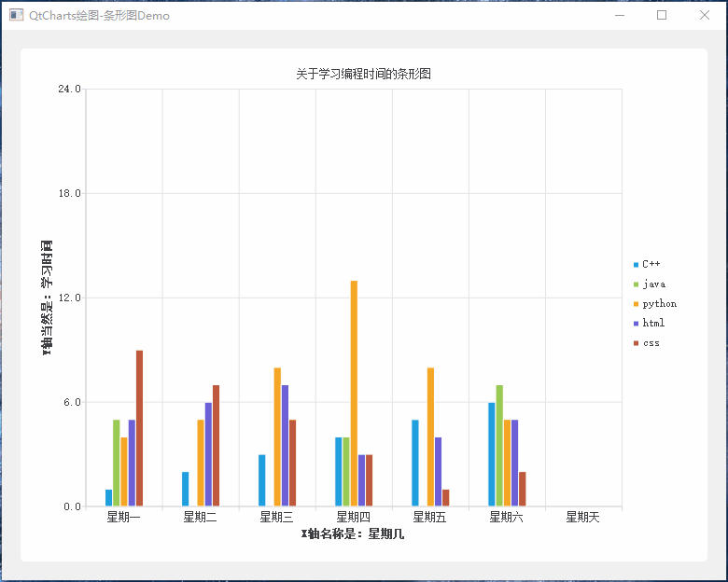Click the 星期二 category label
Screen dimensions: 728x582
pos(200,517)
